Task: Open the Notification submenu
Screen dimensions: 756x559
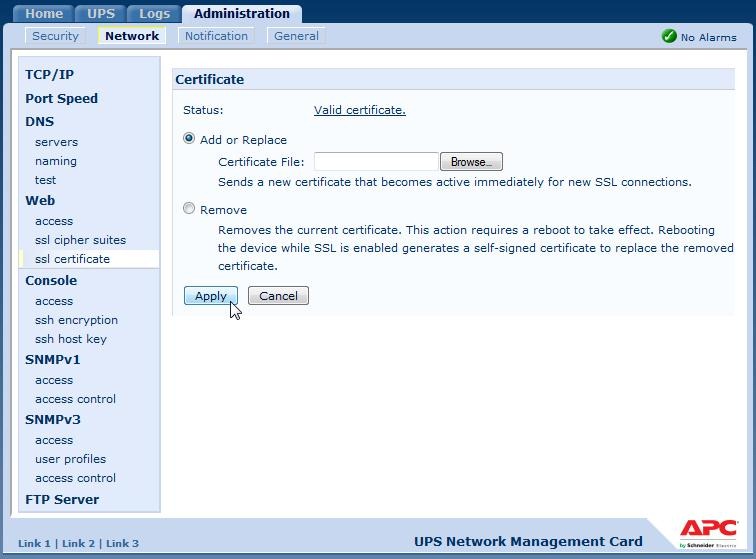Action: [x=216, y=36]
